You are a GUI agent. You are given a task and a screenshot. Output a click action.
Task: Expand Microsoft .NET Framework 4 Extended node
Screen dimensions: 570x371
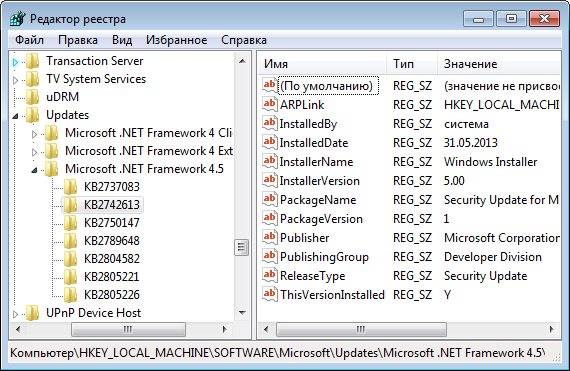coord(34,152)
